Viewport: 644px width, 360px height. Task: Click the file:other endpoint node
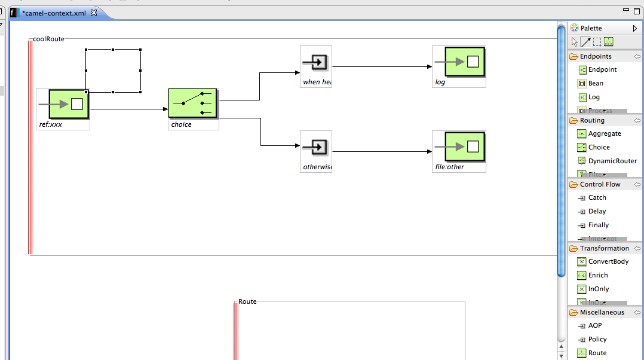(x=465, y=147)
